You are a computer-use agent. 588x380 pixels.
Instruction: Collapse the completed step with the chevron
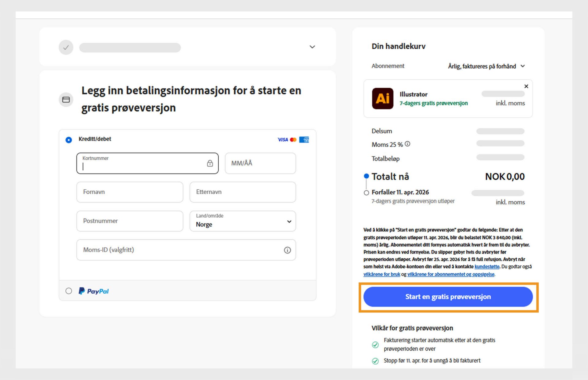click(312, 47)
